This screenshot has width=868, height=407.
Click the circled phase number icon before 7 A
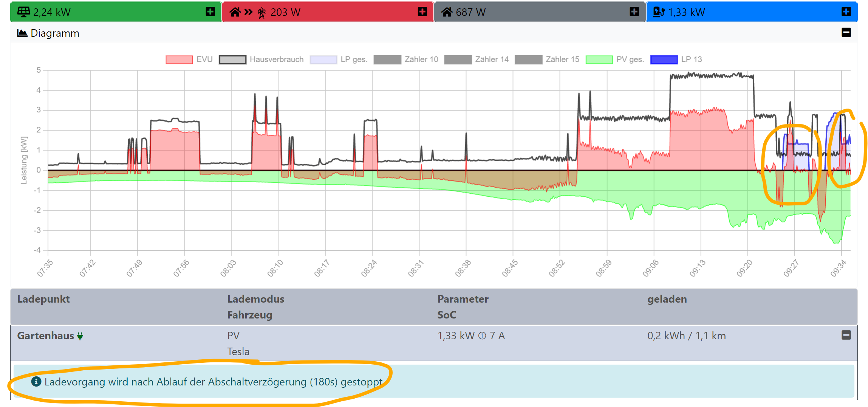(x=482, y=336)
